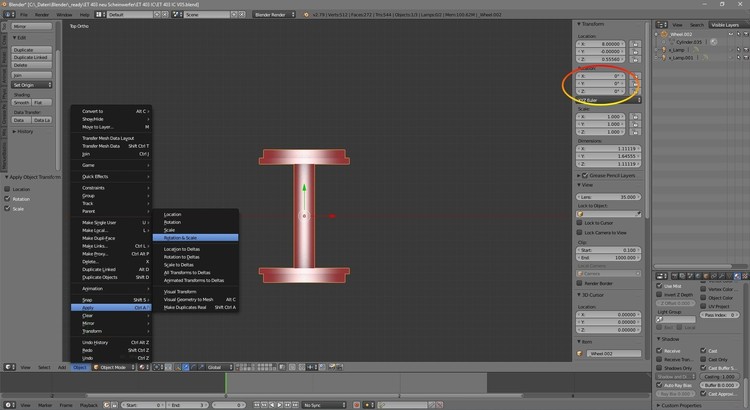
Task: Click Location in the Apply submenu
Action: pyautogui.click(x=195, y=214)
